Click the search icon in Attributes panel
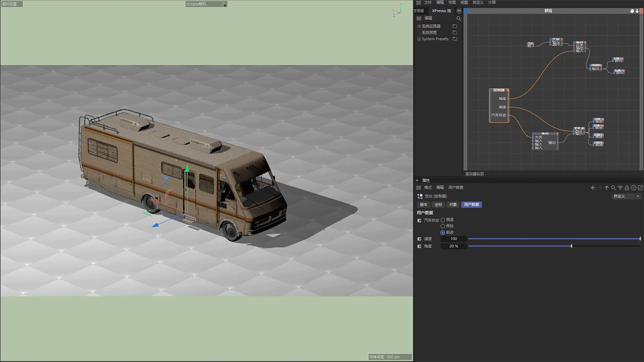This screenshot has width=644, height=362. [613, 188]
